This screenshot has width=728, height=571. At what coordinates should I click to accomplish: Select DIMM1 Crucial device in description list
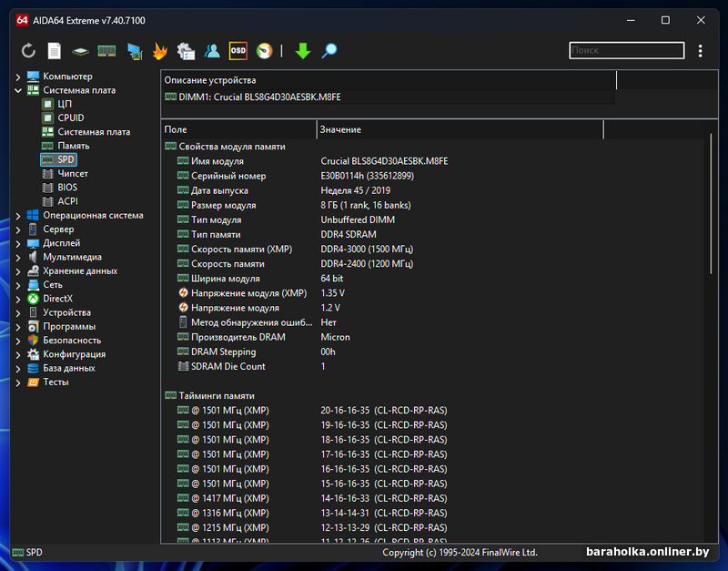click(259, 97)
